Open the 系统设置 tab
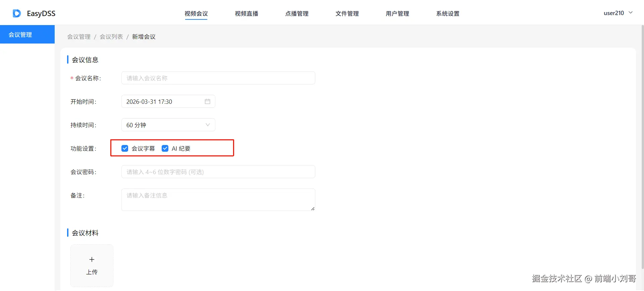This screenshot has width=644, height=291. coord(448,14)
